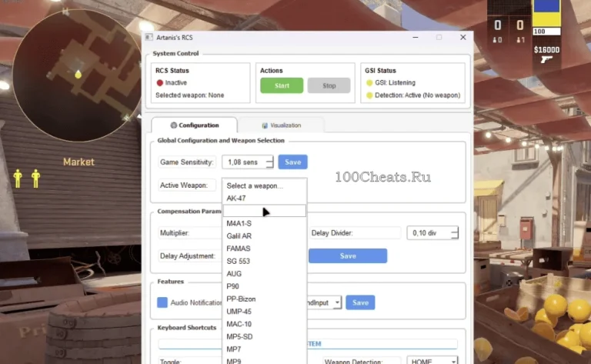The width and height of the screenshot is (591, 364).
Task: Click the circular radar minimap in the game
Action: click(x=77, y=75)
